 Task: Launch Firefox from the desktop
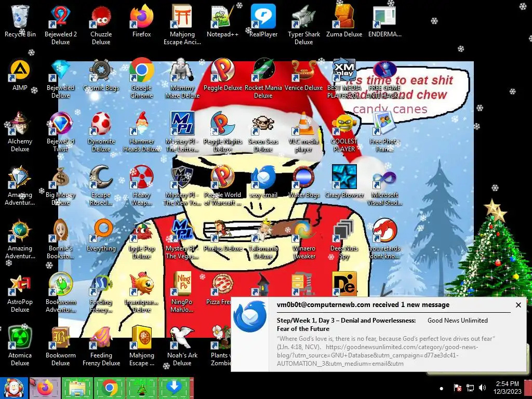(x=141, y=21)
